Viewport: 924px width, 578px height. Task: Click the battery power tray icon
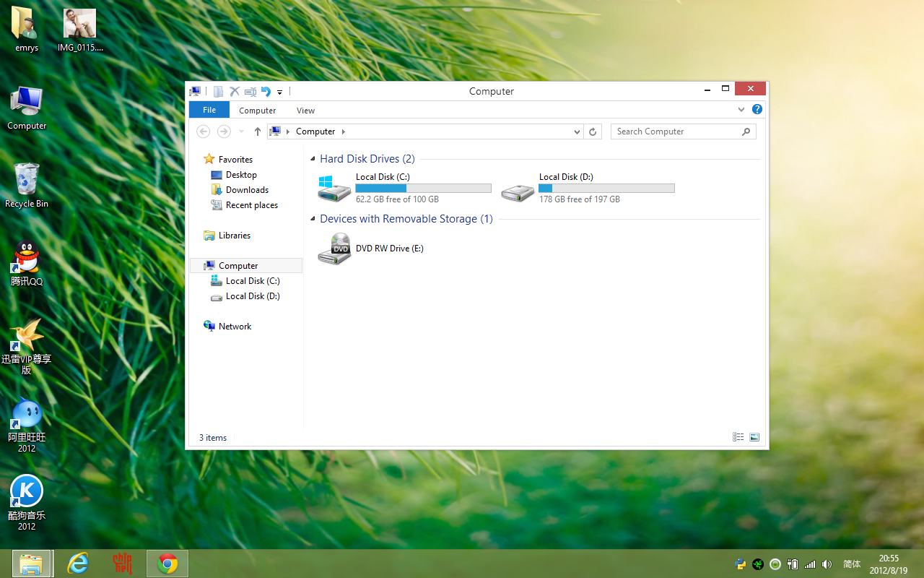pyautogui.click(x=793, y=564)
